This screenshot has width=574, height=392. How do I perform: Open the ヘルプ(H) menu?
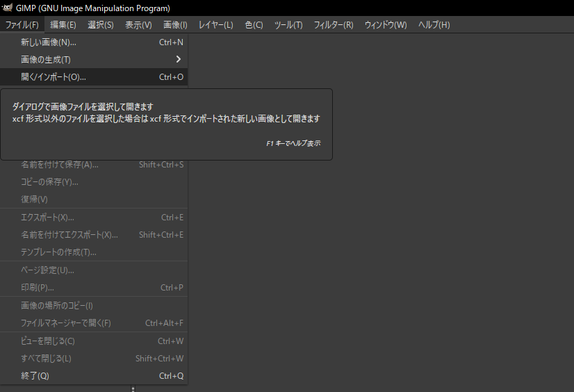pyautogui.click(x=434, y=25)
